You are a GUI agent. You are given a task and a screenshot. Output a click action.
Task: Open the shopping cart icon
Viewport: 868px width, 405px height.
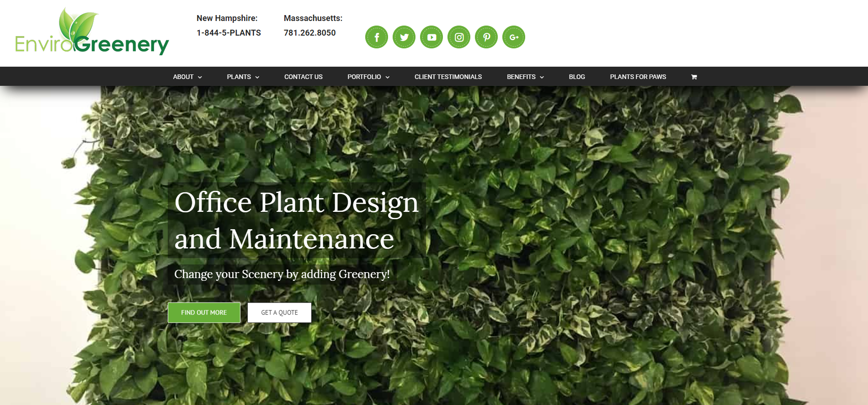(x=694, y=77)
